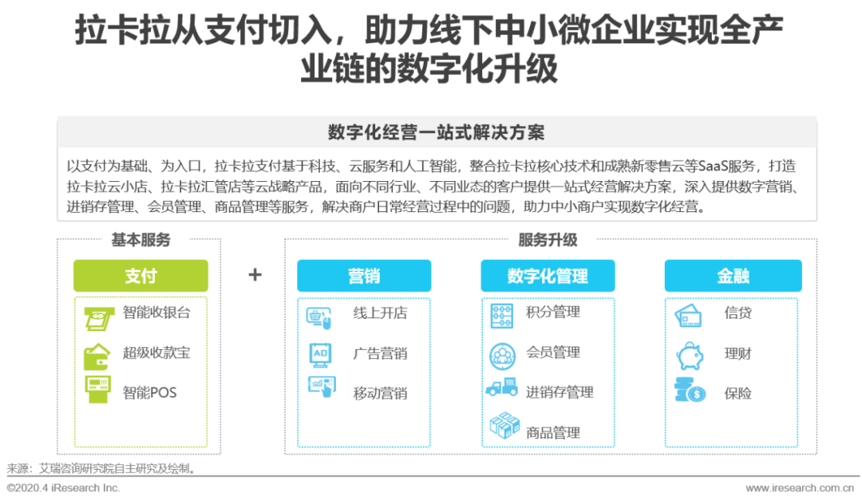Click the 数字化经营一站式解决方案 header bar

(437, 132)
